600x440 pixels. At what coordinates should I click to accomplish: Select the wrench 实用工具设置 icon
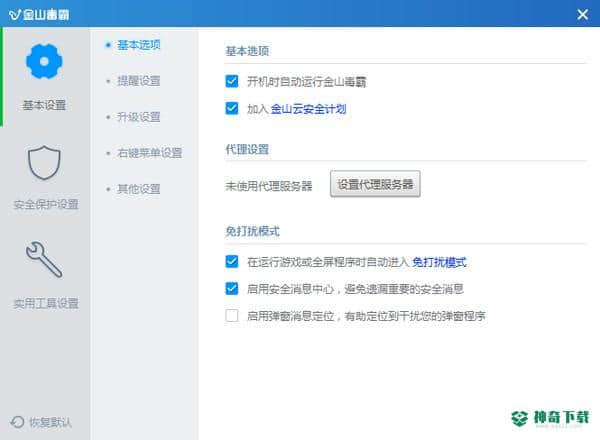click(x=44, y=259)
